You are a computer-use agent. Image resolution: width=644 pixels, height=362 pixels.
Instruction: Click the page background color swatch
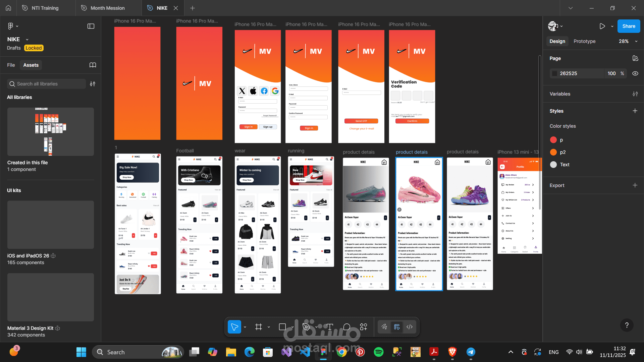coord(555,73)
